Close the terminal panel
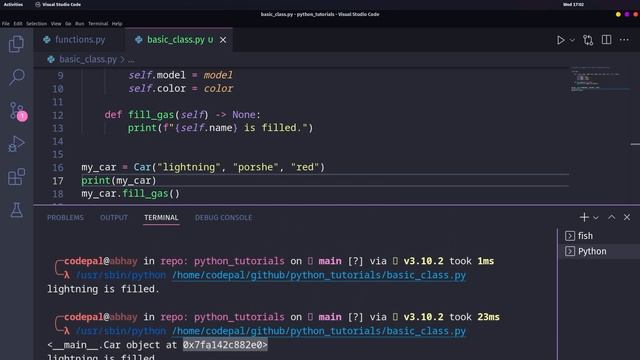Screen dimensions: 640x360 pos(627,218)
